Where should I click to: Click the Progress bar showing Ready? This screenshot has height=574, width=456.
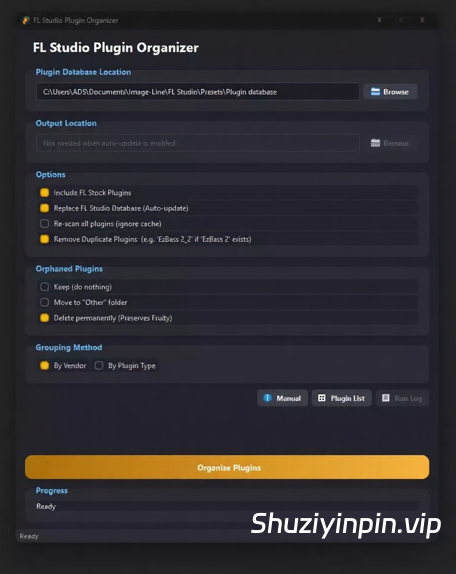227,506
